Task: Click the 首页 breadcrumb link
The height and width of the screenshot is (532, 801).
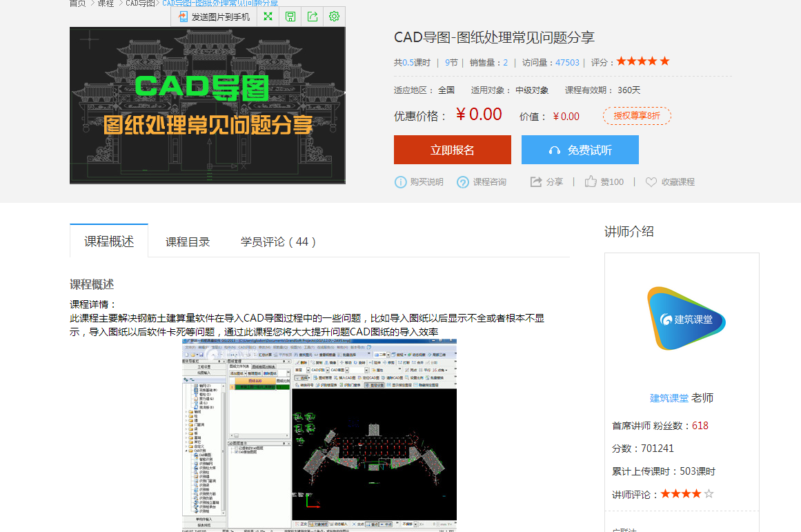Action: (78, 3)
